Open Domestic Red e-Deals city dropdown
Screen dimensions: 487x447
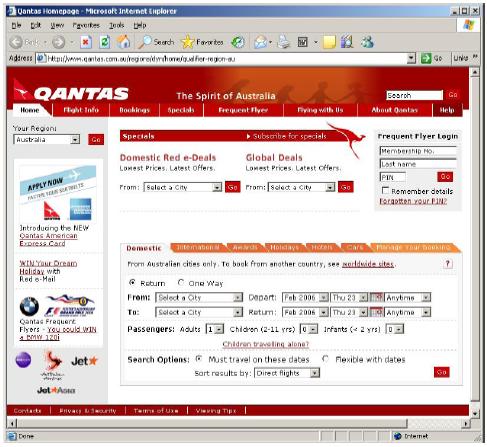pos(183,187)
